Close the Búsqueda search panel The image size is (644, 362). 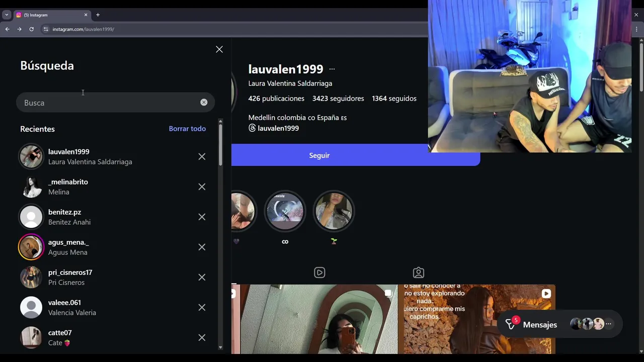(x=219, y=49)
